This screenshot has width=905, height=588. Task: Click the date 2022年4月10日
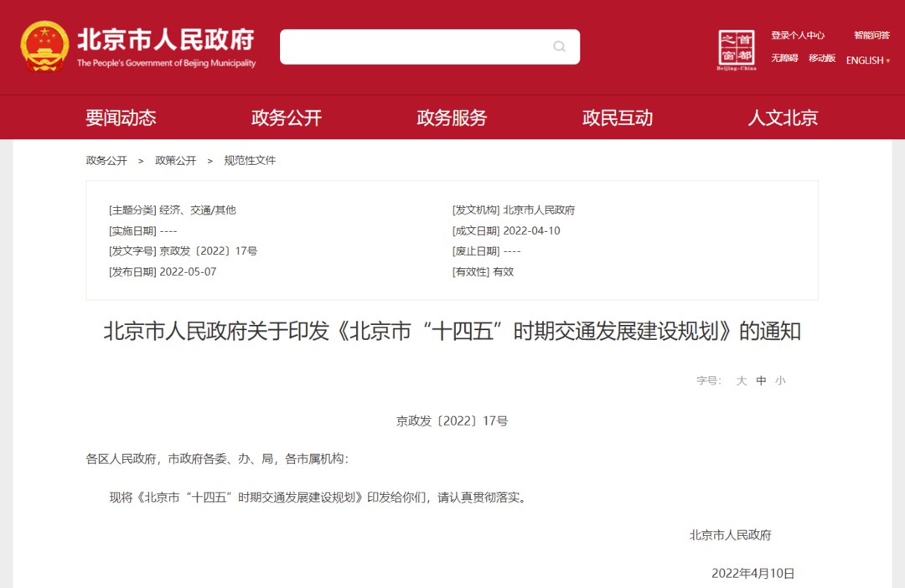tap(753, 574)
